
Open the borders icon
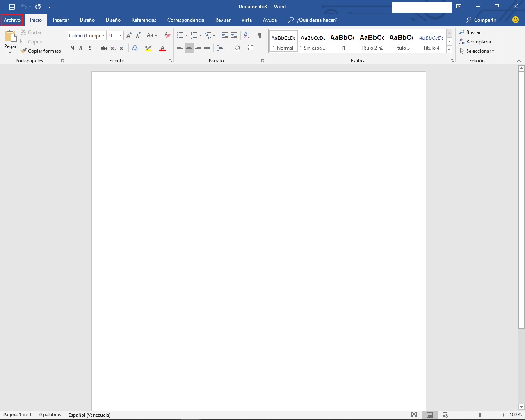pyautogui.click(x=251, y=48)
